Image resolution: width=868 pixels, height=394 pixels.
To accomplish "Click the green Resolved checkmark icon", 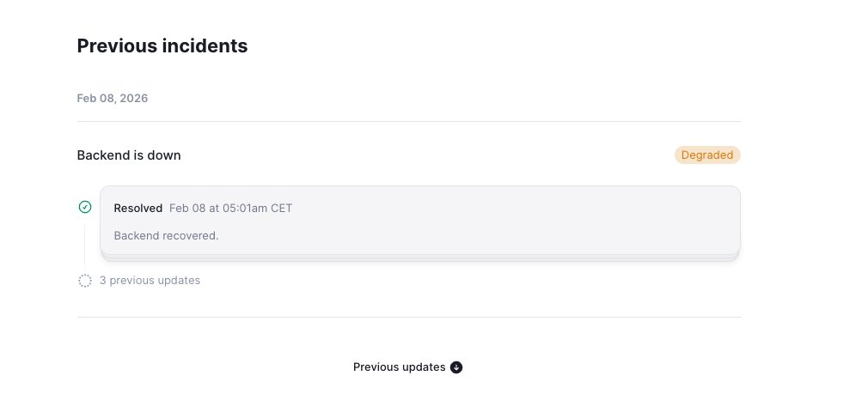I will 85,207.
